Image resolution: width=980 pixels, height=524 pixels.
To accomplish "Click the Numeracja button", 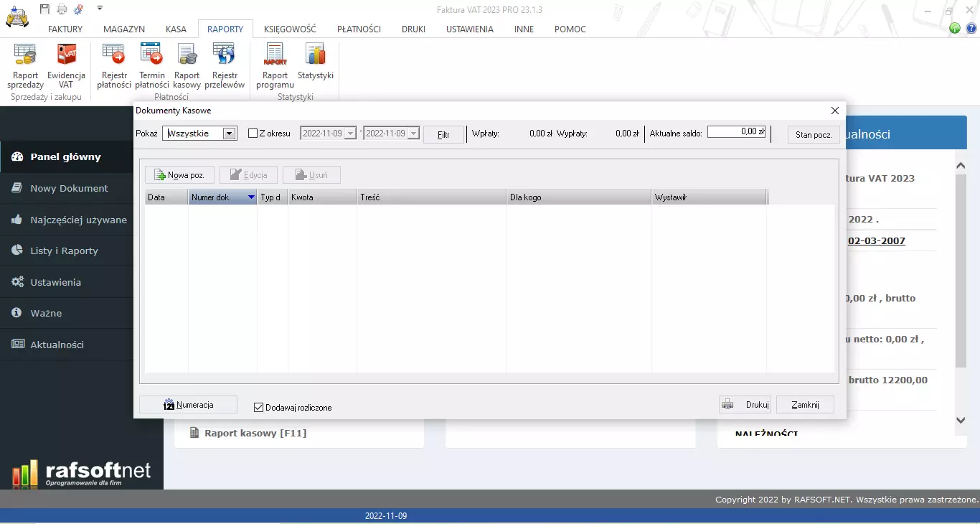I will click(188, 405).
